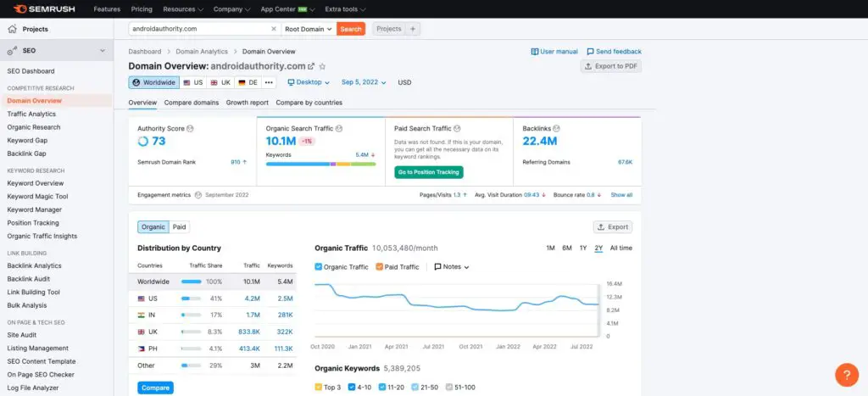The width and height of the screenshot is (868, 396).
Task: Open Root Domain dropdown
Action: pyautogui.click(x=309, y=29)
